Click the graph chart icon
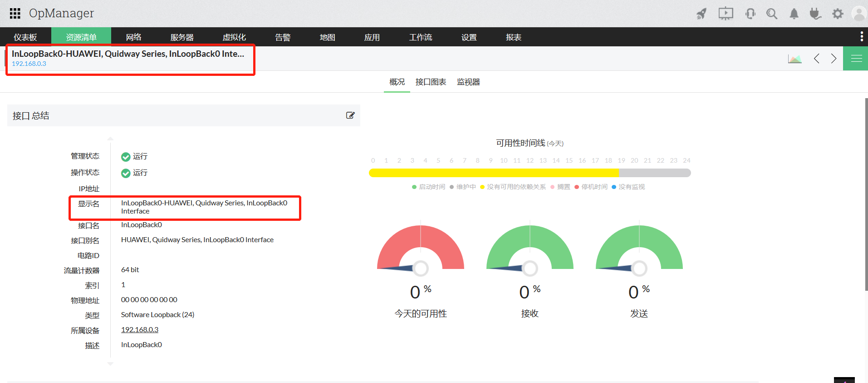 point(794,59)
